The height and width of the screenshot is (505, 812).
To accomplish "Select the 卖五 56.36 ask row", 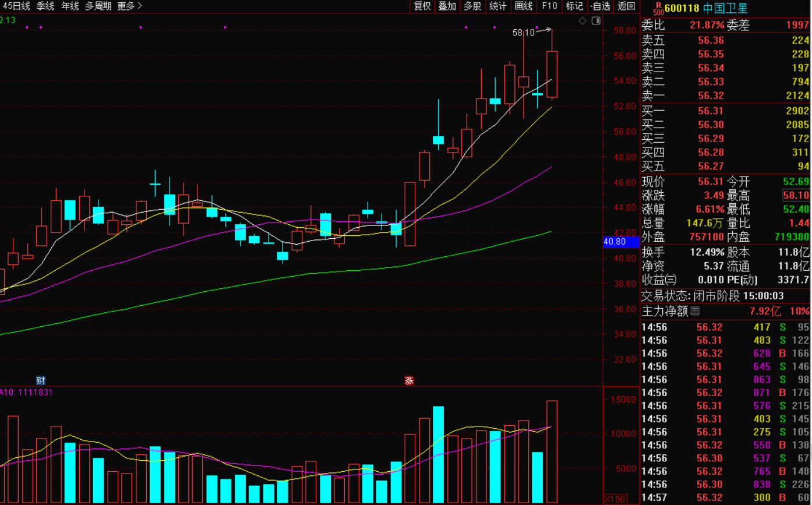I will (726, 40).
